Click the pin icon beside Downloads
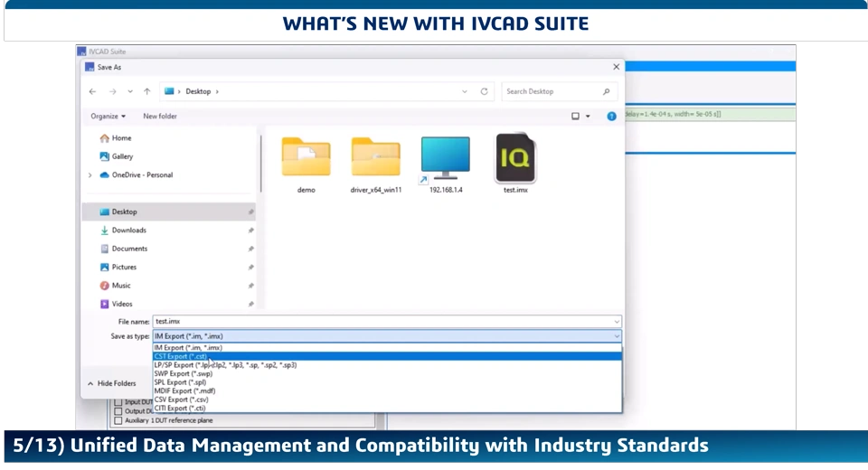Image resolution: width=868 pixels, height=470 pixels. [250, 230]
